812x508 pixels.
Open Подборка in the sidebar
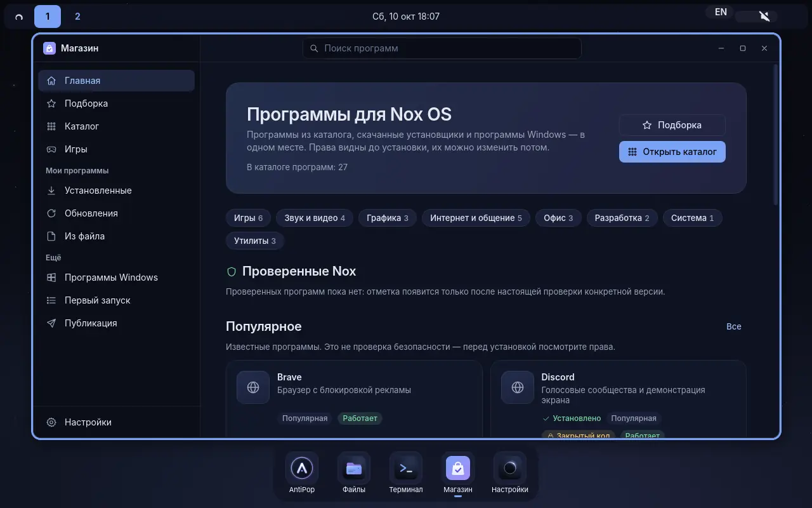pyautogui.click(x=116, y=104)
